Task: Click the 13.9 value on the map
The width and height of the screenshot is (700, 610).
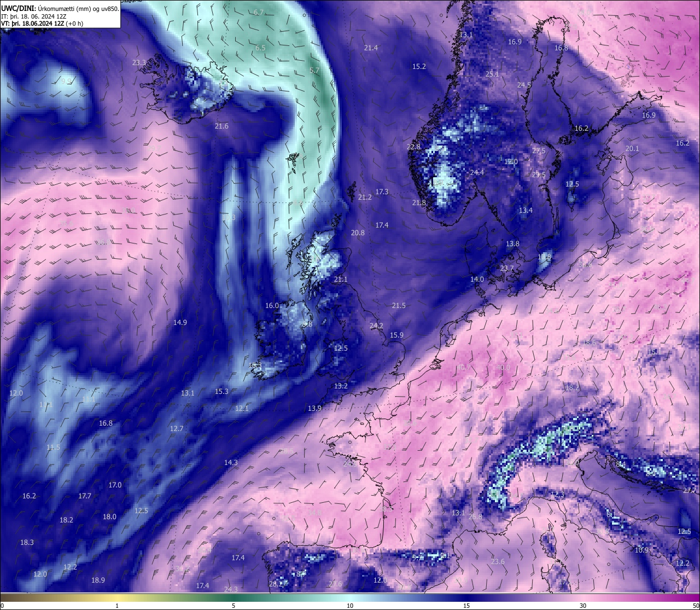Action: tap(314, 409)
